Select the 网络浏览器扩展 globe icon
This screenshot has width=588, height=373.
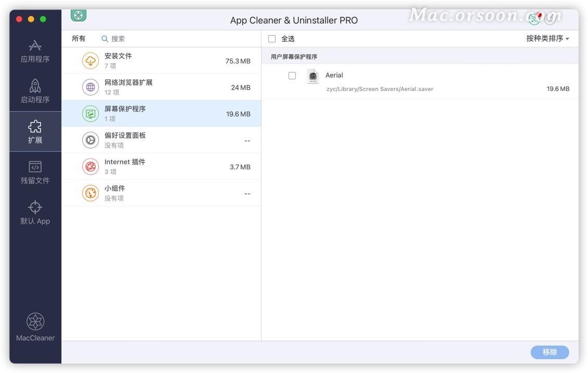pos(90,87)
